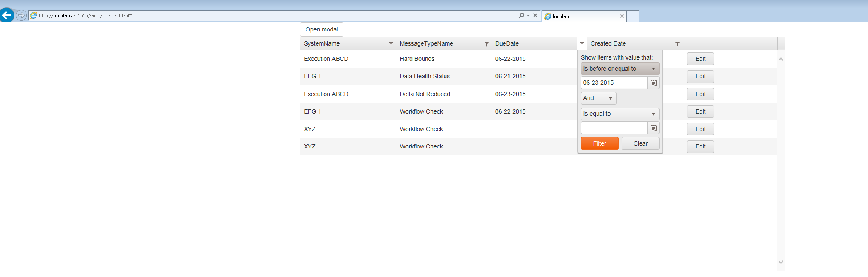Image resolution: width=868 pixels, height=277 pixels.
Task: Select the Delta Not Reduced cell
Action: (443, 94)
